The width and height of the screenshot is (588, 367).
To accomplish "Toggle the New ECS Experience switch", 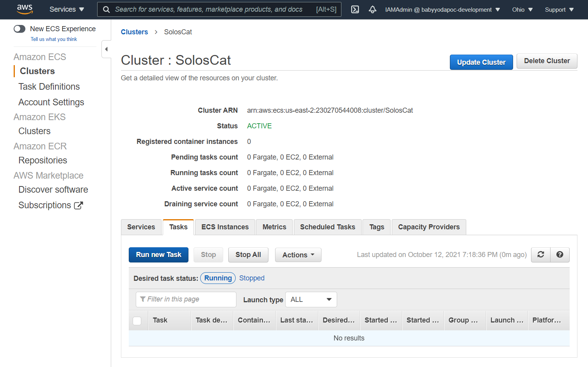I will (x=20, y=29).
